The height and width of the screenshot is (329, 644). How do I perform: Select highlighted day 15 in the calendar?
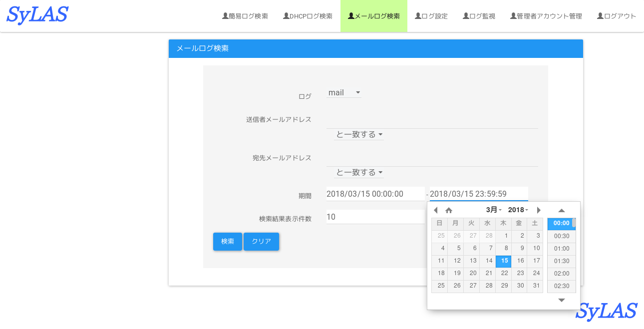tap(503, 261)
